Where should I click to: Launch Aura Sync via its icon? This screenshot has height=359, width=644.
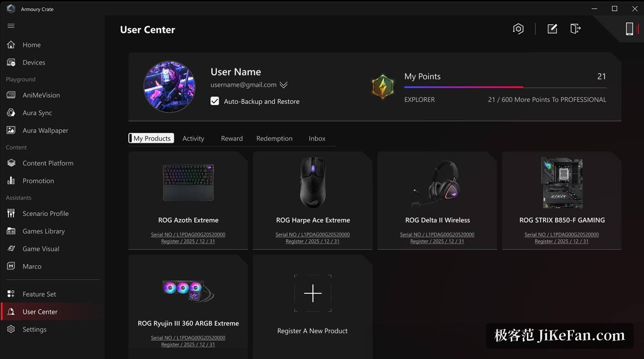click(x=11, y=113)
